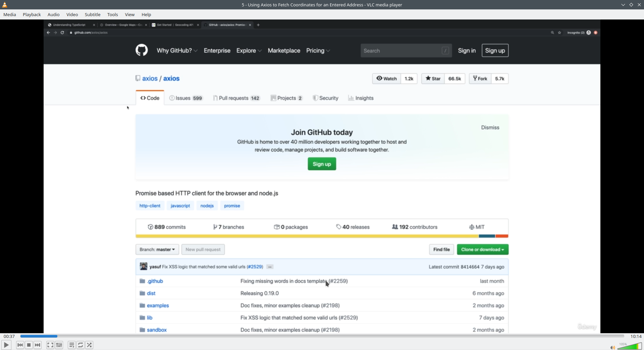Open the Marketplace nav link
The height and width of the screenshot is (350, 644).
[284, 51]
